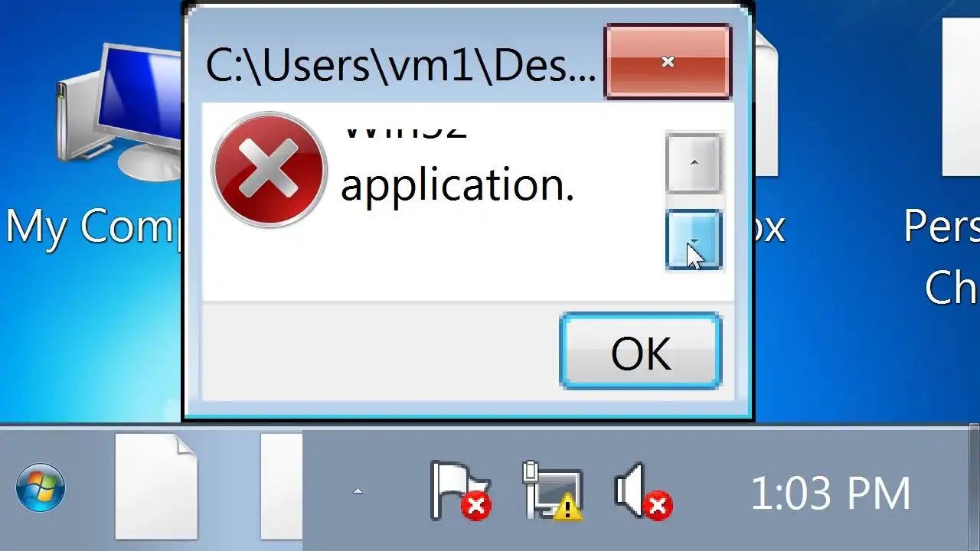
Task: Open the network status tray icon
Action: point(553,491)
